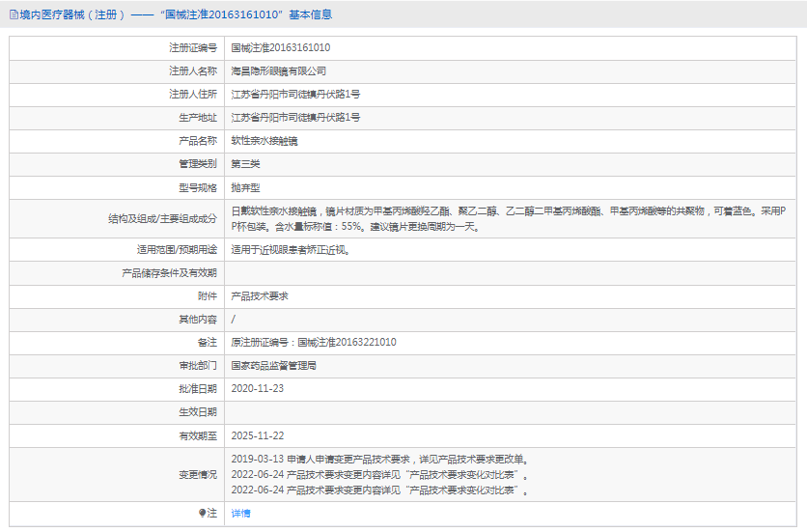
Task: Click model specification value 抛弃型
Action: coord(245,186)
